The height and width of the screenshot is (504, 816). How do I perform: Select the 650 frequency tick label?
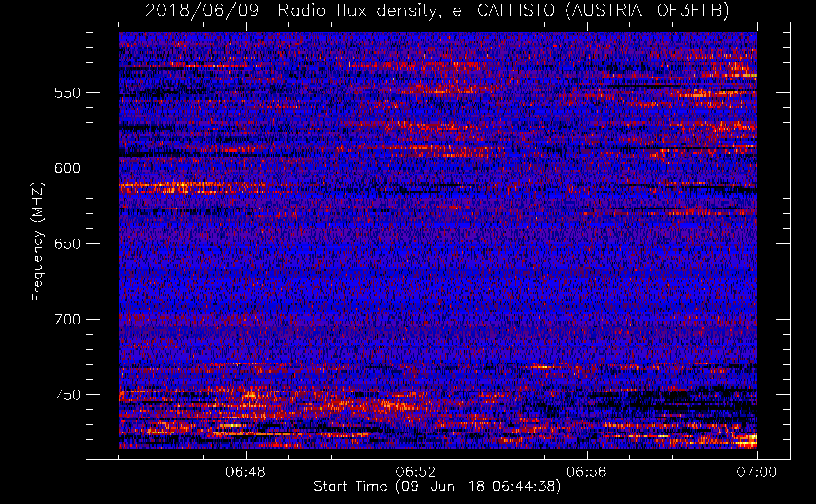tap(68, 244)
